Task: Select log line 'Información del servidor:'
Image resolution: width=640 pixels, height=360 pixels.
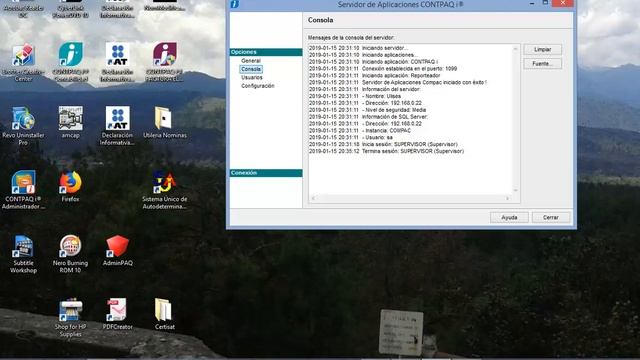Action: pyautogui.click(x=364, y=89)
